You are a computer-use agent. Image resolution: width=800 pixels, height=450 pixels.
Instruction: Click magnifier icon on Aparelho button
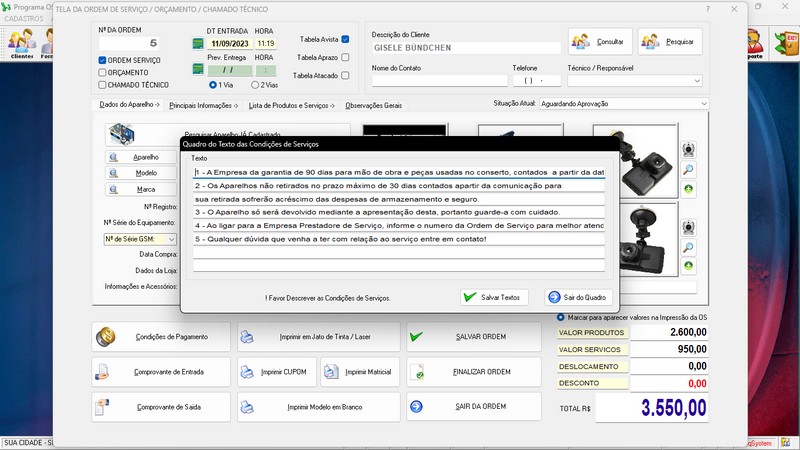(x=114, y=158)
